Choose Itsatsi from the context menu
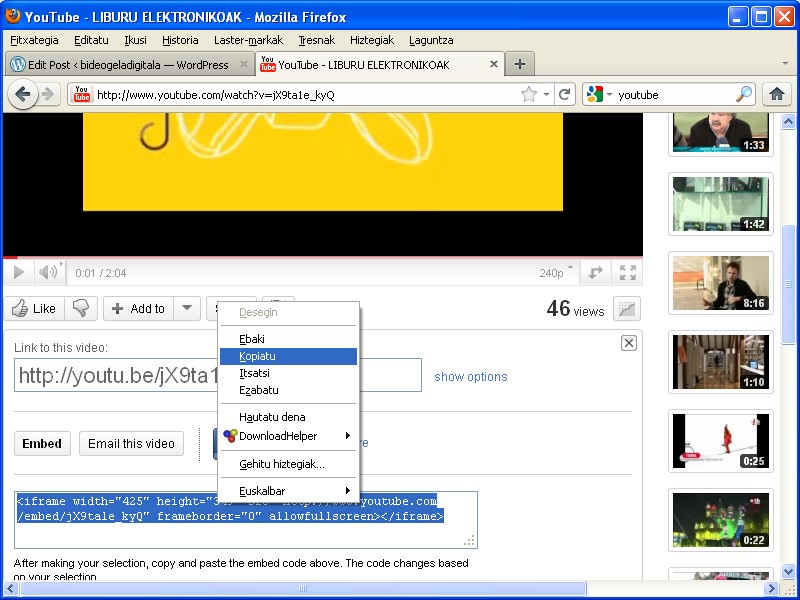The height and width of the screenshot is (600, 800). [x=288, y=373]
